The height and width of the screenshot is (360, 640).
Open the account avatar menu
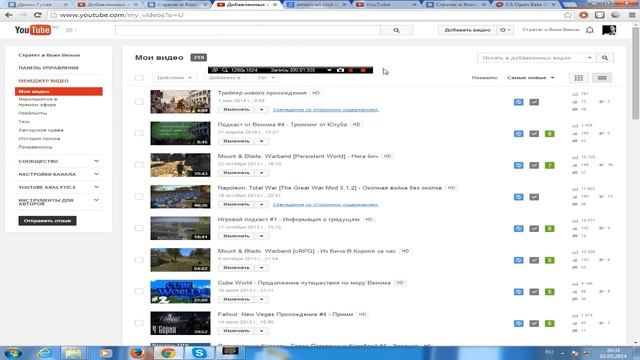point(609,30)
